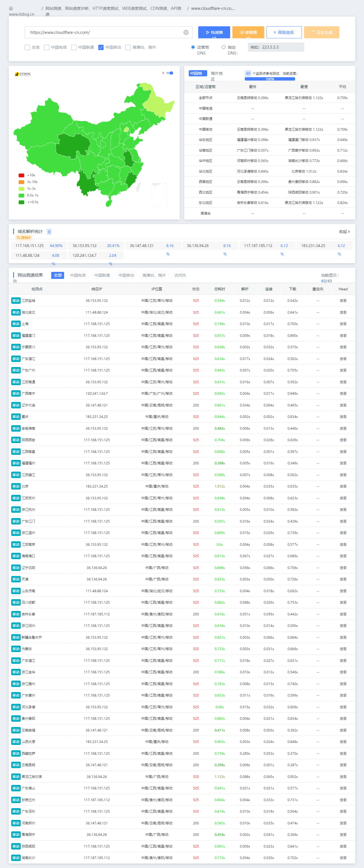Click the 总耗时 column header
364x868 pixels.
coord(220,289)
